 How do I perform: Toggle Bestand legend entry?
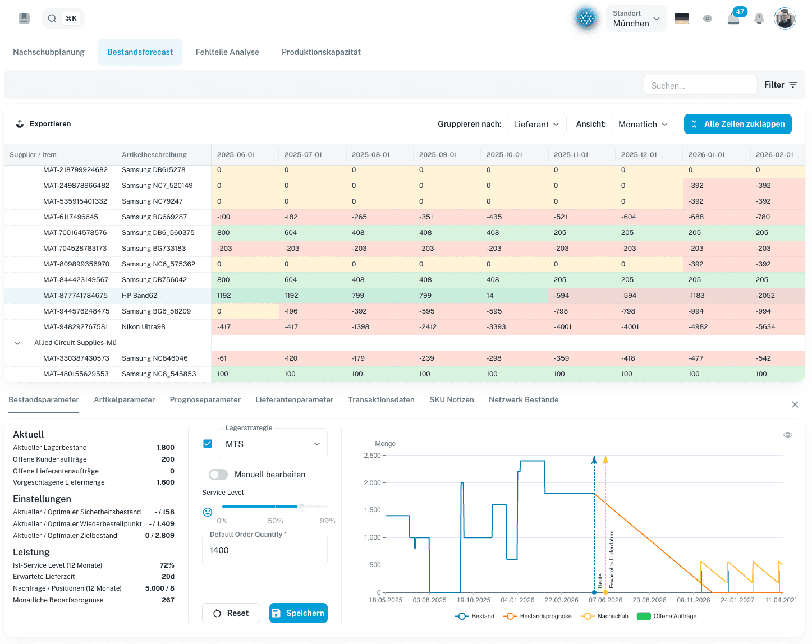coord(475,616)
